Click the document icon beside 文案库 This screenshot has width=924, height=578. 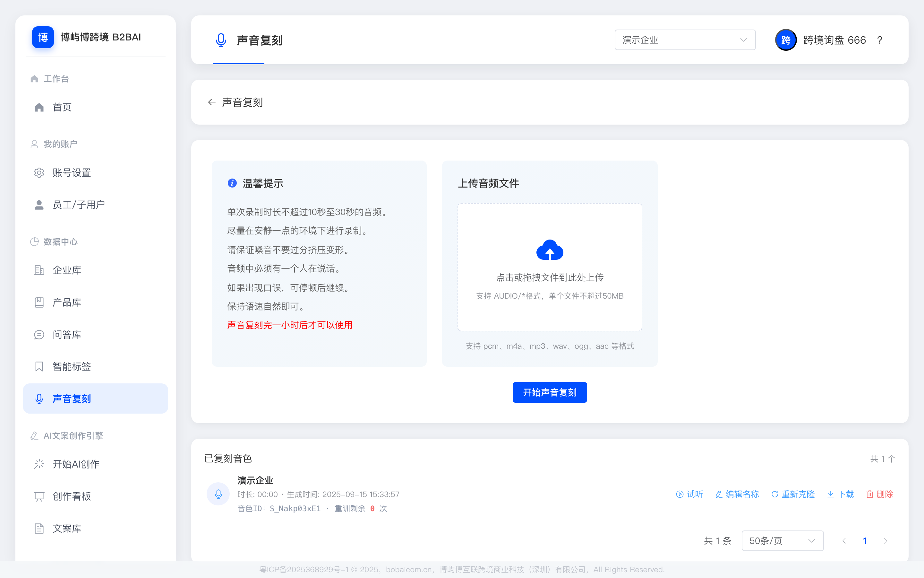click(x=39, y=528)
